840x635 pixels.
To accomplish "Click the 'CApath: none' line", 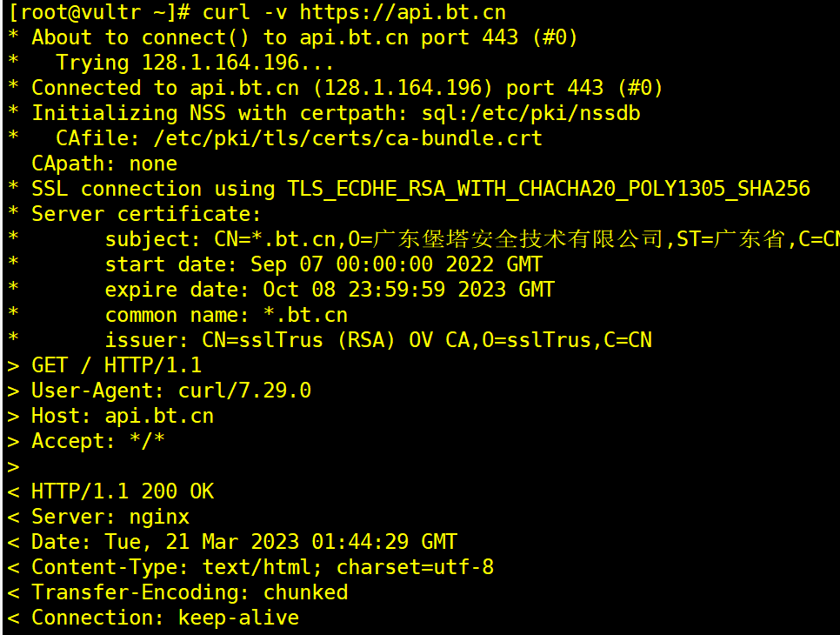I will pos(104,164).
